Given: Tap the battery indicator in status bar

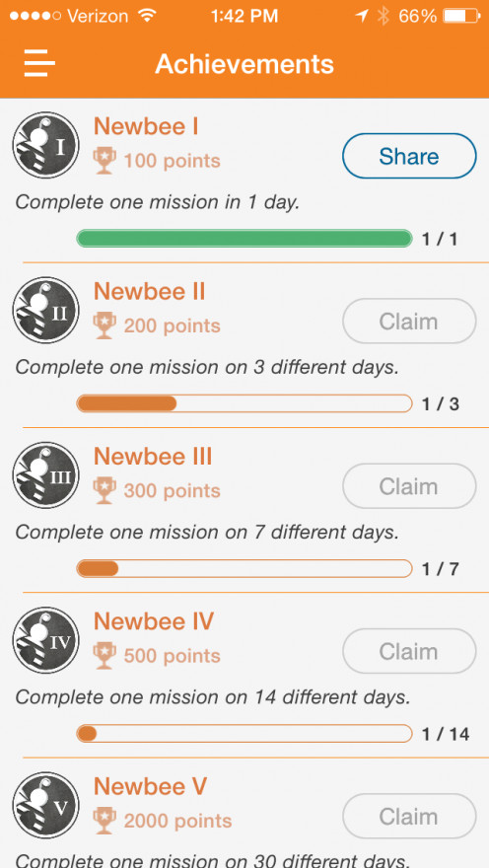Looking at the screenshot, I should (461, 16).
